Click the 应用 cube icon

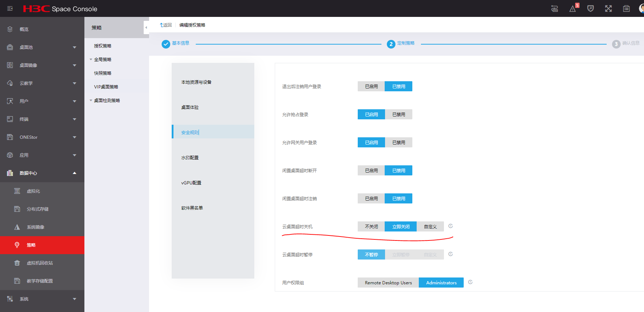(10, 155)
